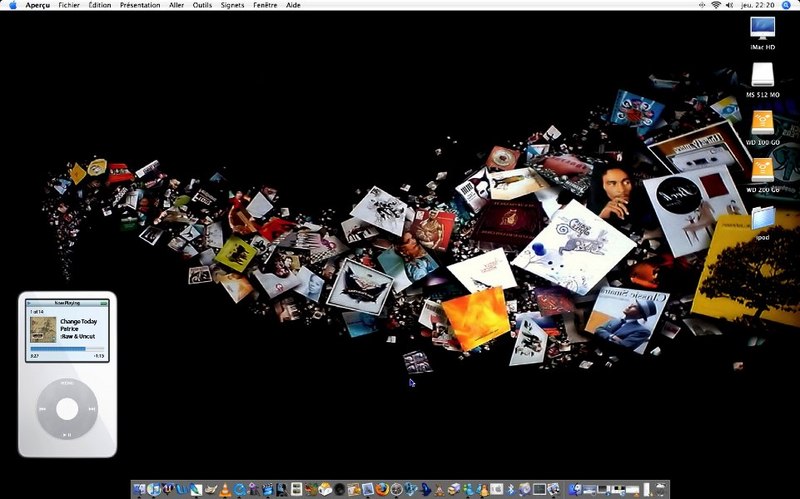Open the Aperçu application menu

point(38,5)
